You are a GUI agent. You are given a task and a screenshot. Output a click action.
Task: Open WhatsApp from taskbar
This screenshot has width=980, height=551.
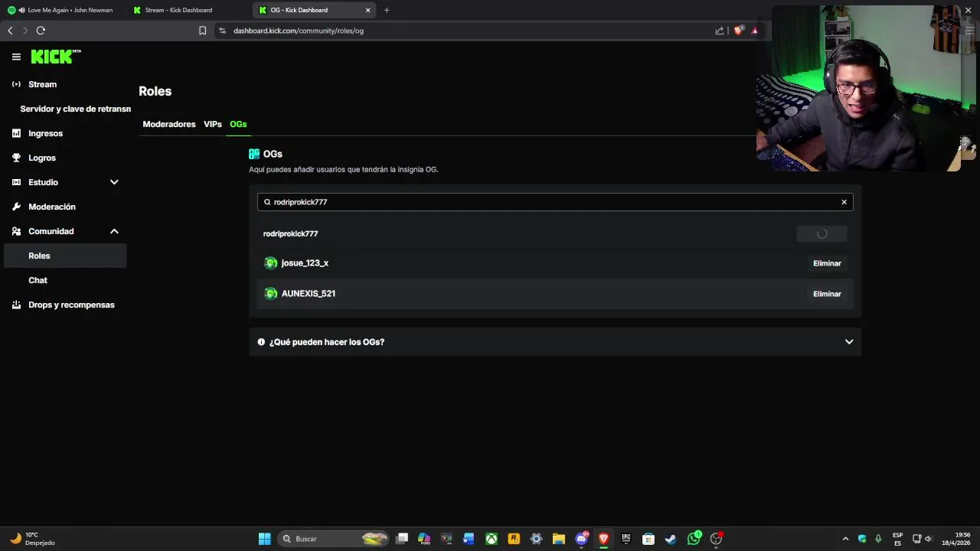694,539
